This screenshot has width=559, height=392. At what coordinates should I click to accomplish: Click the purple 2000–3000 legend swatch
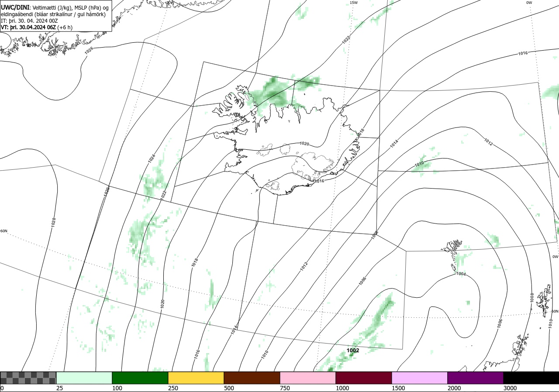(476, 378)
